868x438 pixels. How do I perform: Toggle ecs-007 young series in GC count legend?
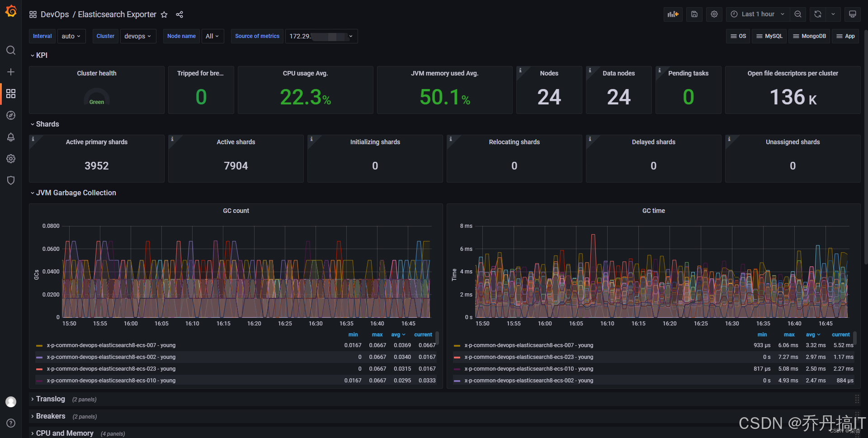(111, 345)
